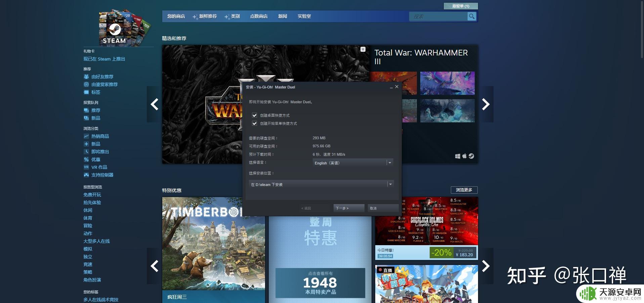
Task: Open the 您的商店 menu
Action: pos(176,16)
